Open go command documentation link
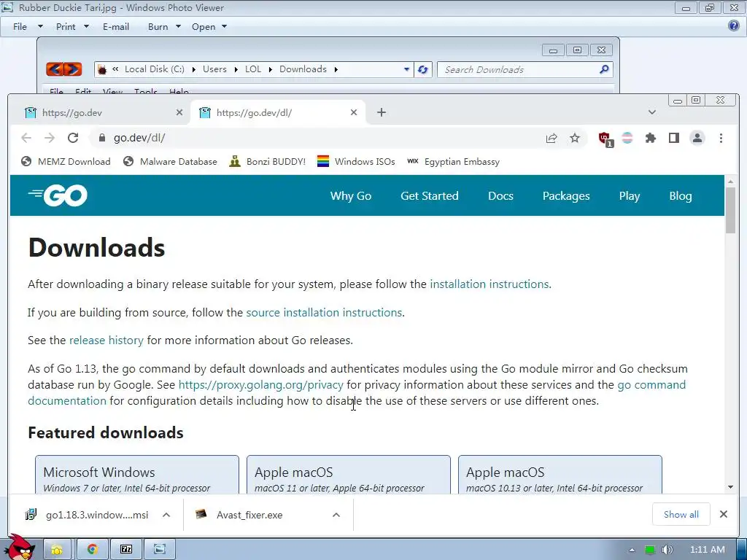The width and height of the screenshot is (747, 560). [651, 385]
